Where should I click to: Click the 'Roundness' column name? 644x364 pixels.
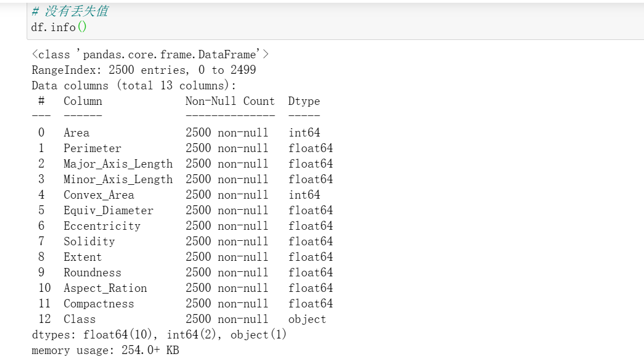pos(92,272)
